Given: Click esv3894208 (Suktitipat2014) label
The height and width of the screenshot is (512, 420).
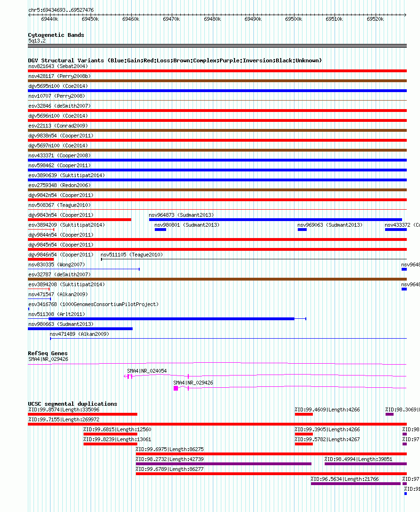Looking at the screenshot, I should [x=67, y=284].
